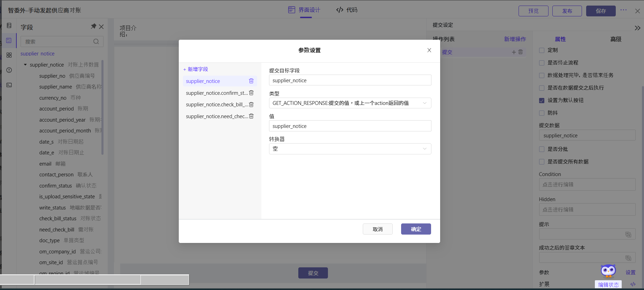This screenshot has height=290, width=644.
Task: Click the 提交数据 supplier_notice field
Action: pos(587,135)
